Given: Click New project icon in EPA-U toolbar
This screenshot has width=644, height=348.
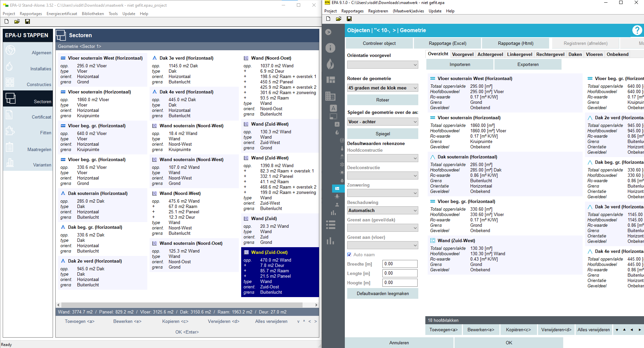Looking at the screenshot, I should coord(6,21).
